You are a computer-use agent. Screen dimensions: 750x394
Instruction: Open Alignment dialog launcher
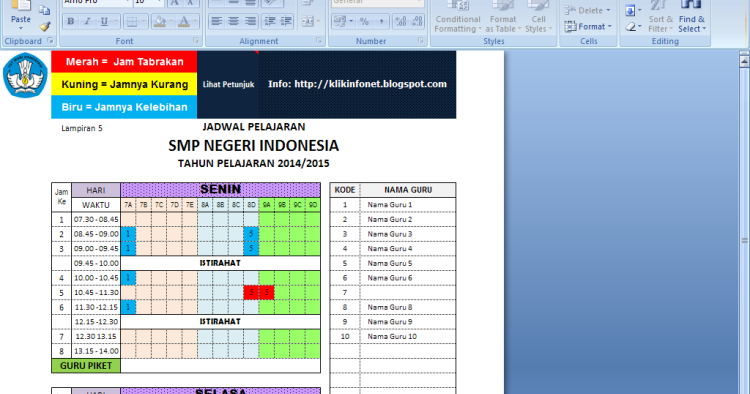[319, 41]
